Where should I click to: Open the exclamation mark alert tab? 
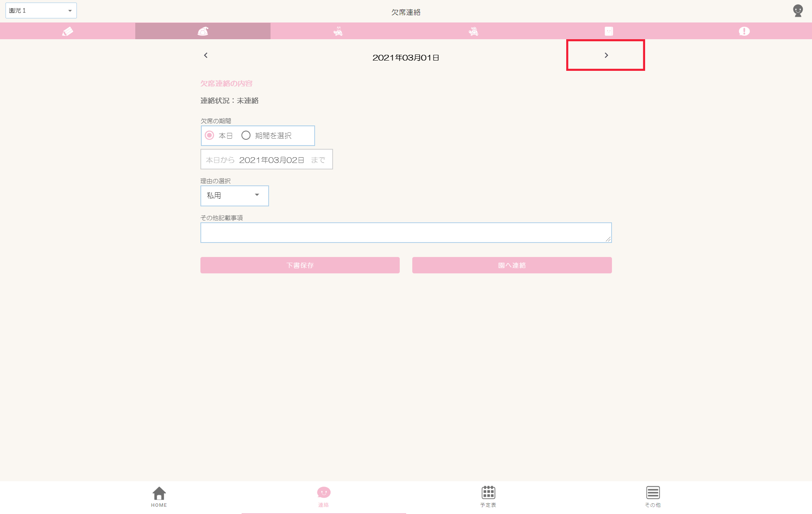[x=744, y=31]
